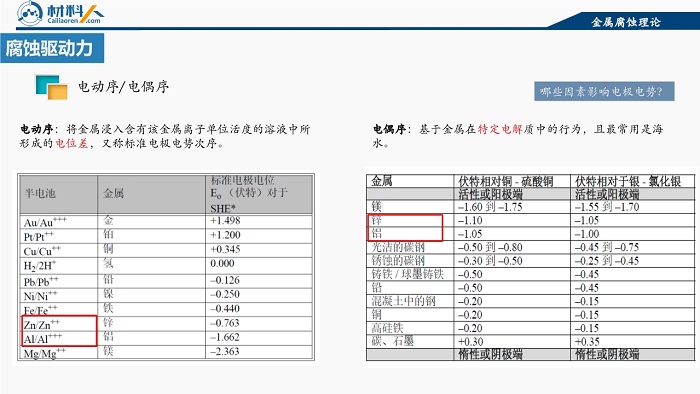Select the Al/Al+++ half-cell row
Image resolution: width=700 pixels, height=394 pixels.
coord(167,339)
